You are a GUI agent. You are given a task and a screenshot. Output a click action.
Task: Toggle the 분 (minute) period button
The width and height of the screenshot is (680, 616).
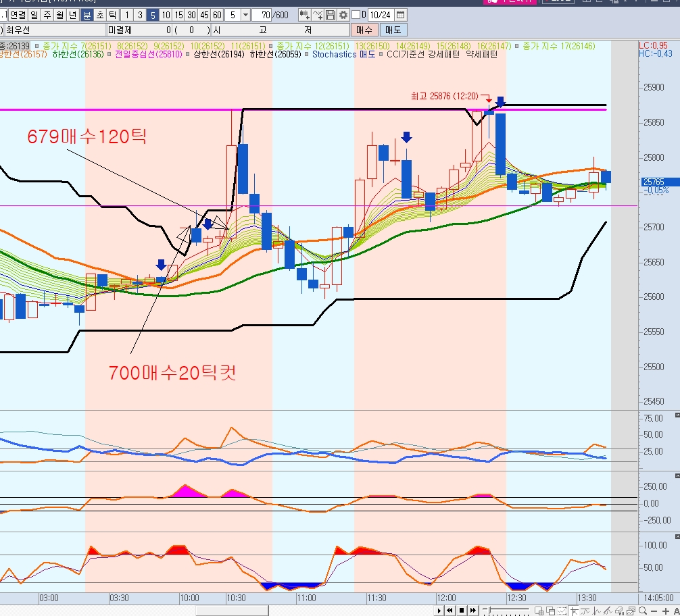pos(87,15)
